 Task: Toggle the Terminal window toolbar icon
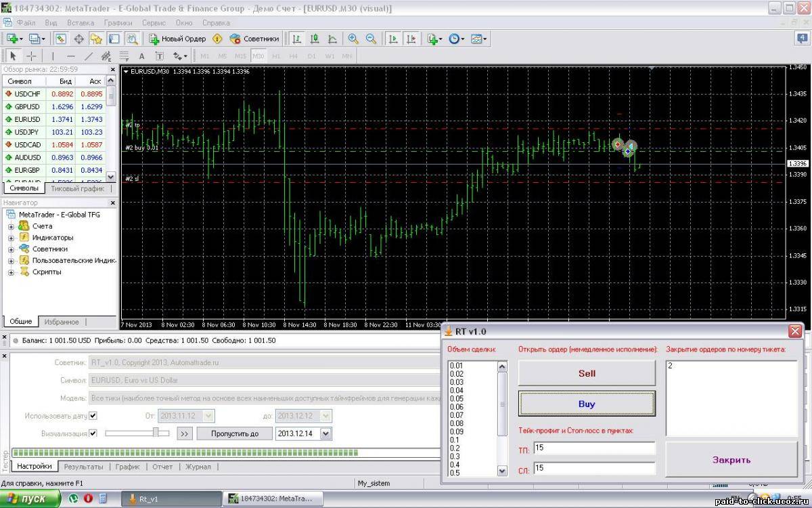click(x=114, y=39)
